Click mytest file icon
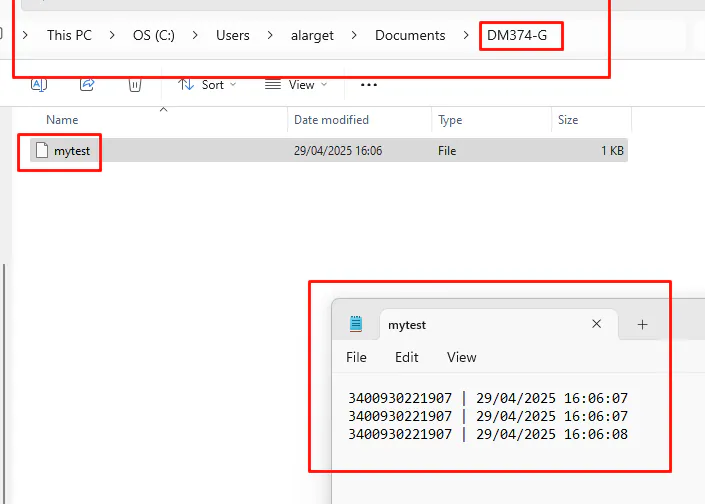The height and width of the screenshot is (504, 705). (x=42, y=150)
